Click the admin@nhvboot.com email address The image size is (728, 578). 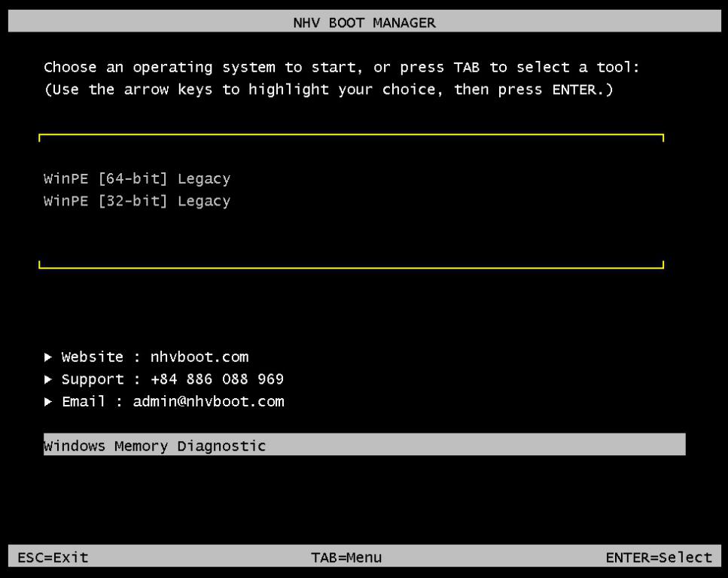tap(209, 402)
